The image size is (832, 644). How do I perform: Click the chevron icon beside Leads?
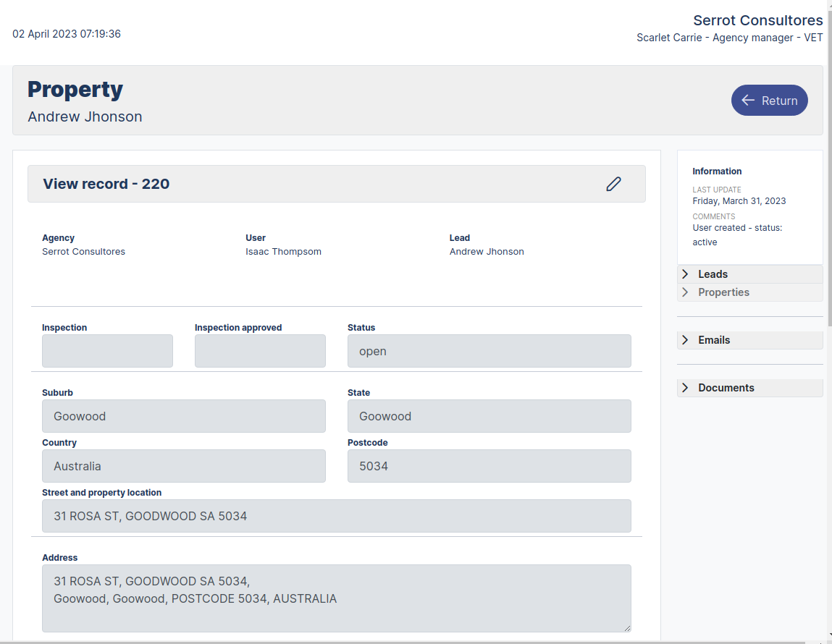pyautogui.click(x=685, y=274)
